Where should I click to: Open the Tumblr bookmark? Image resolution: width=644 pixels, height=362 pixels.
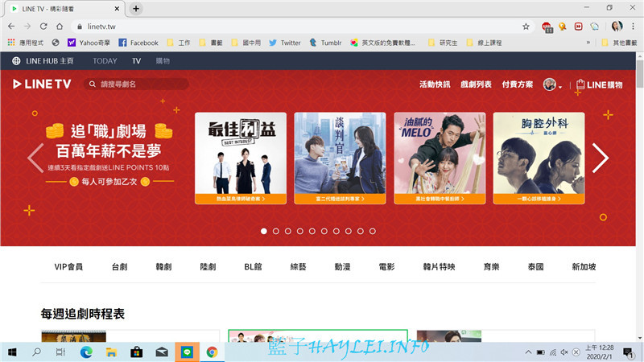tap(325, 43)
